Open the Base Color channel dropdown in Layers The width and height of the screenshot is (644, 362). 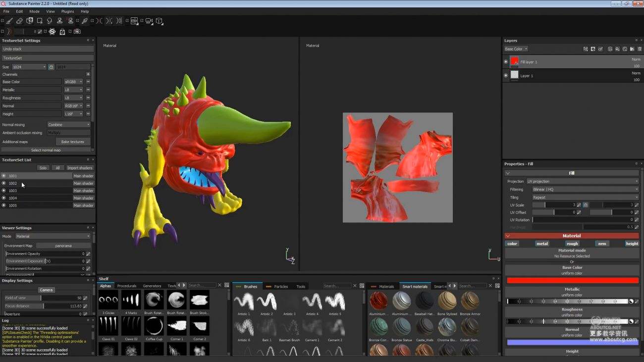[x=516, y=49]
